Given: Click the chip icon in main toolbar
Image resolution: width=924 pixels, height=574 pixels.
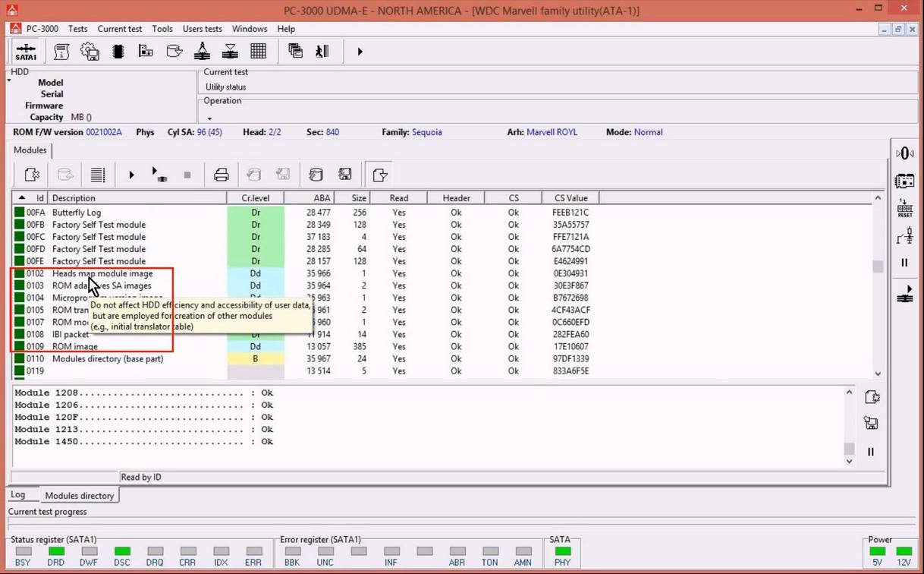Looking at the screenshot, I should click(118, 52).
